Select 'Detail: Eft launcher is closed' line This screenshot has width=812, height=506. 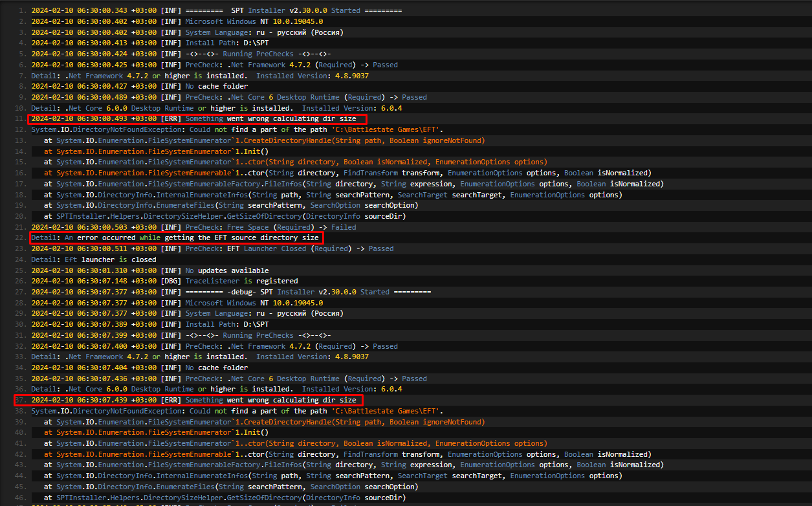(94, 259)
